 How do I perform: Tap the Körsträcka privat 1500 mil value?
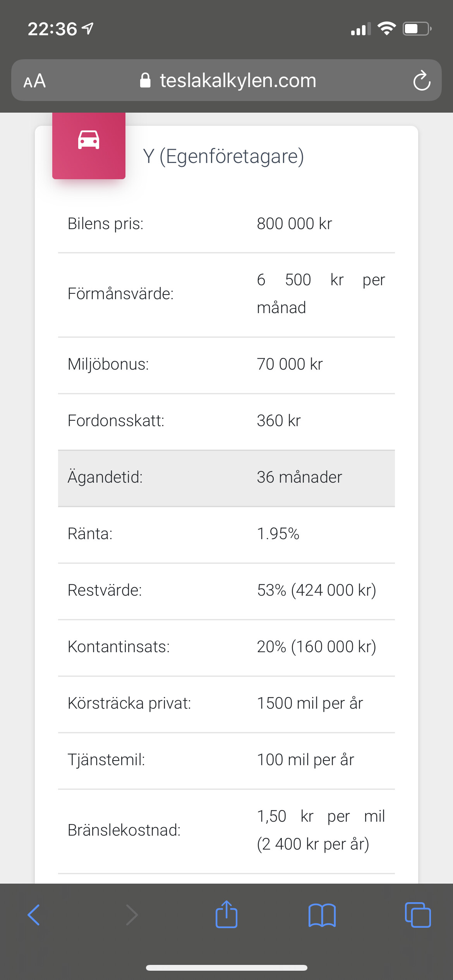[x=310, y=703]
